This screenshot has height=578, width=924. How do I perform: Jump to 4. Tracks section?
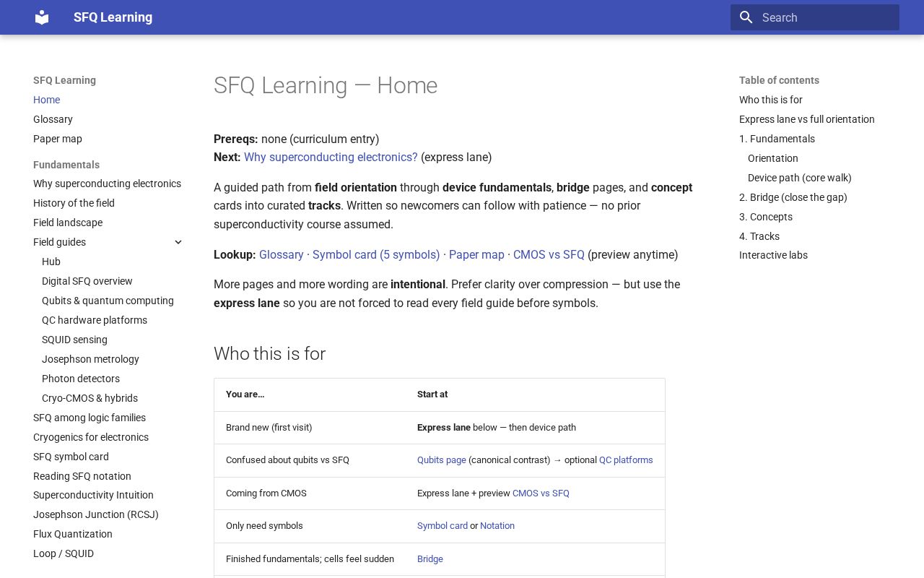[x=759, y=236]
